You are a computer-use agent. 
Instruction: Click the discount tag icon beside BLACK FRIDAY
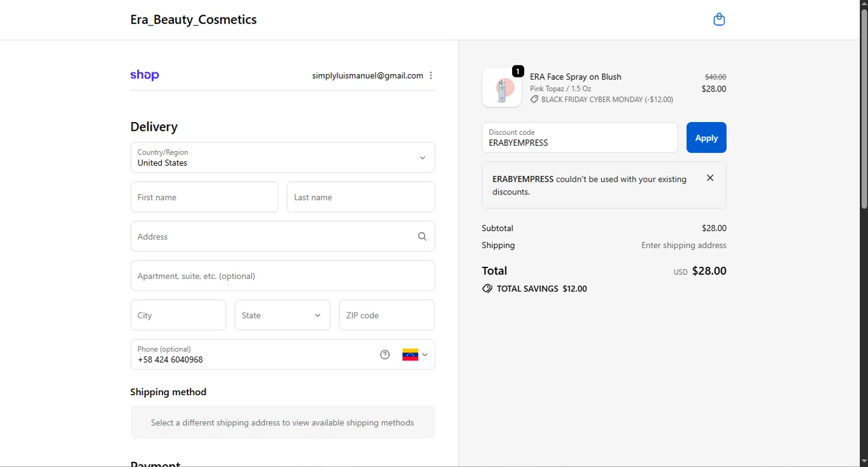point(534,100)
